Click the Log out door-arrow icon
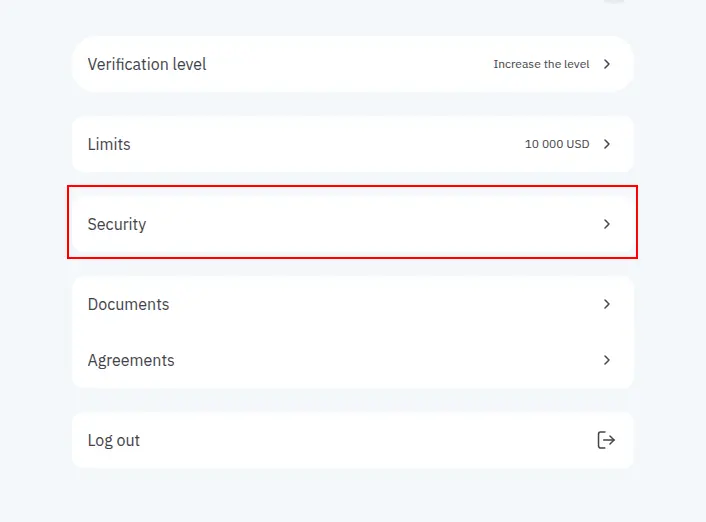The image size is (706, 522). tap(606, 440)
